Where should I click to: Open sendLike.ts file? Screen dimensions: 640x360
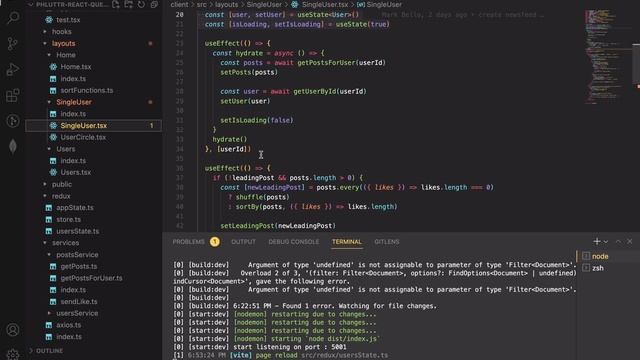click(79, 302)
